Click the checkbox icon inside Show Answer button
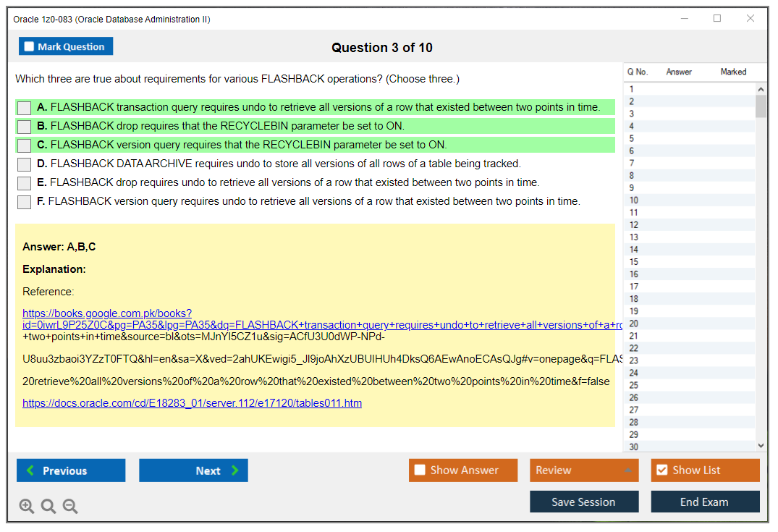 [420, 470]
